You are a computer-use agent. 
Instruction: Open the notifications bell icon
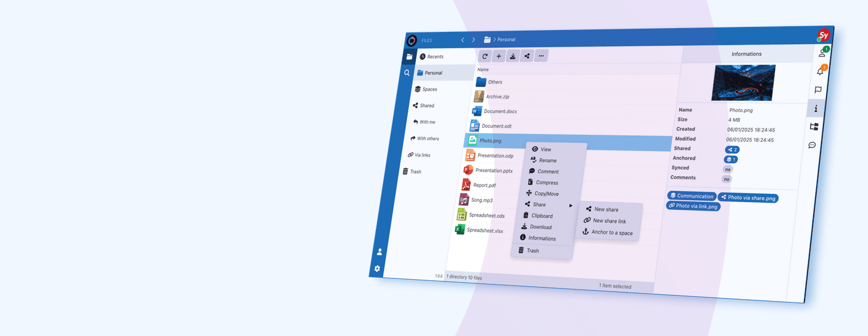pyautogui.click(x=820, y=72)
